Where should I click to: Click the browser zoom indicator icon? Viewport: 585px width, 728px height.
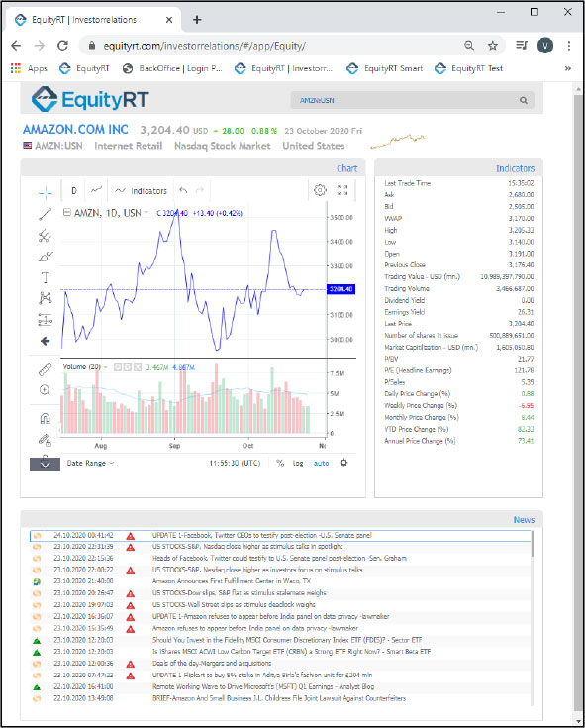(469, 46)
